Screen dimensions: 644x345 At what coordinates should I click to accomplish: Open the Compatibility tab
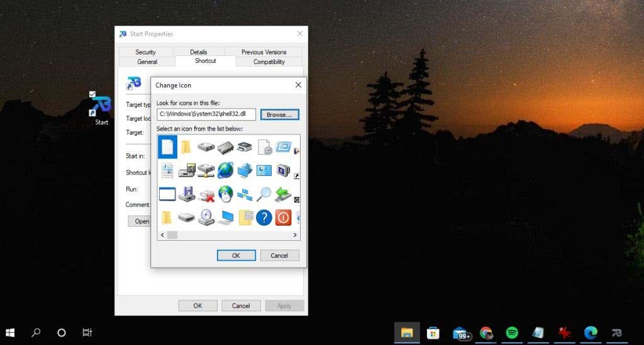point(269,62)
